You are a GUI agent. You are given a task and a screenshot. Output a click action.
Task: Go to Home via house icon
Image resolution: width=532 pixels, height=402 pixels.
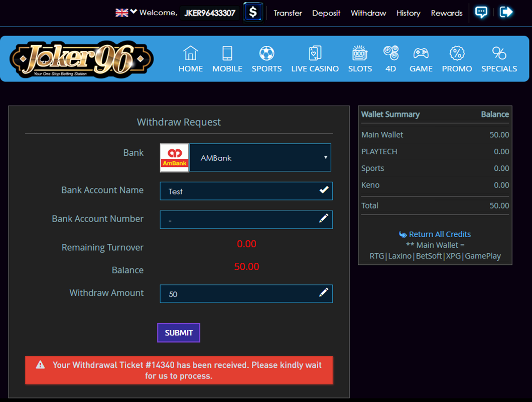[191, 53]
